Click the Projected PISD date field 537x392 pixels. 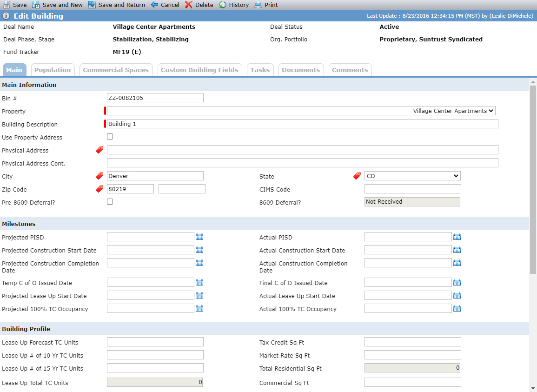[150, 237]
